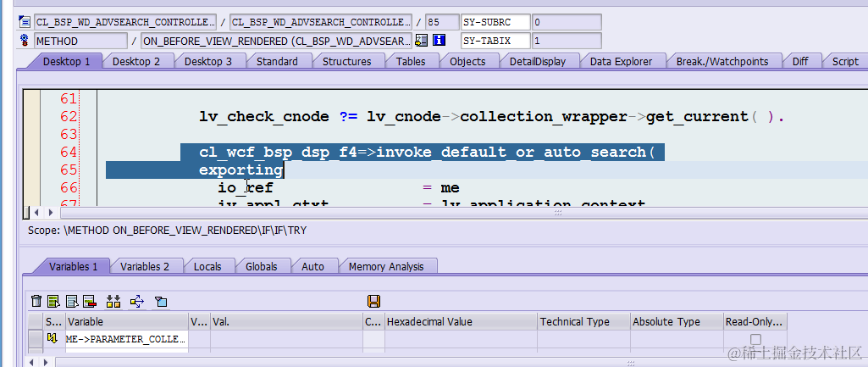Select the Auto tab
The height and width of the screenshot is (367, 868).
click(312, 267)
